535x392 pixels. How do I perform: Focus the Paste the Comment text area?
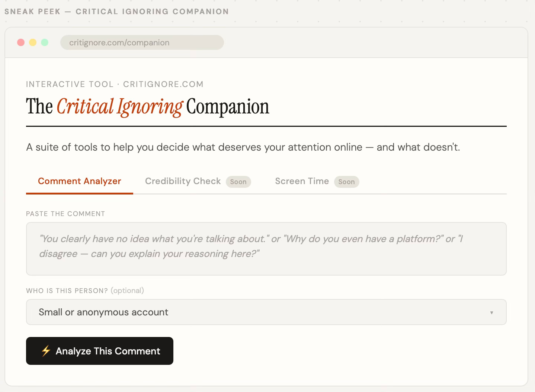pyautogui.click(x=266, y=249)
